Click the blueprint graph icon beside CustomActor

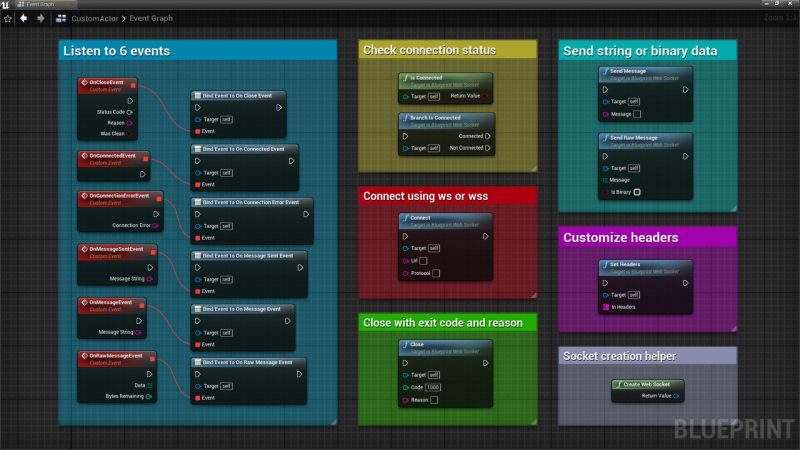click(x=61, y=18)
